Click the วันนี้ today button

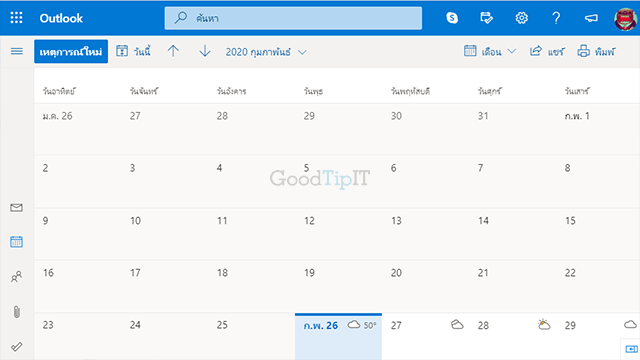point(133,51)
